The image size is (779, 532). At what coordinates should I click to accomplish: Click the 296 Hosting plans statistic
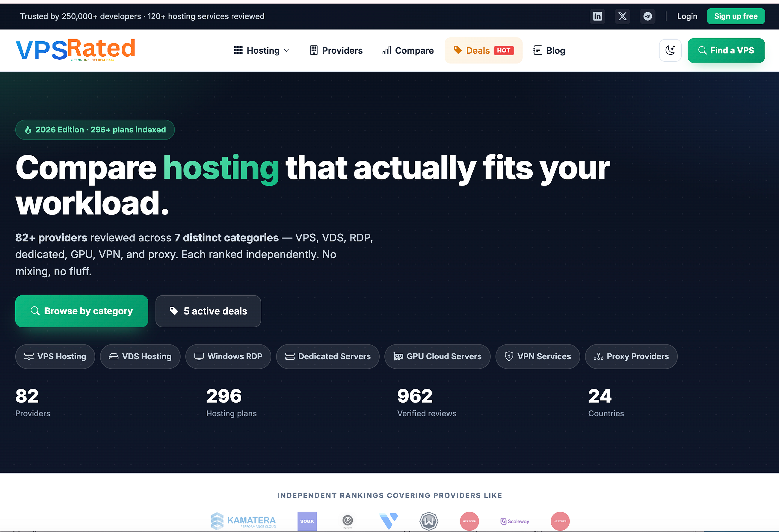(231, 402)
